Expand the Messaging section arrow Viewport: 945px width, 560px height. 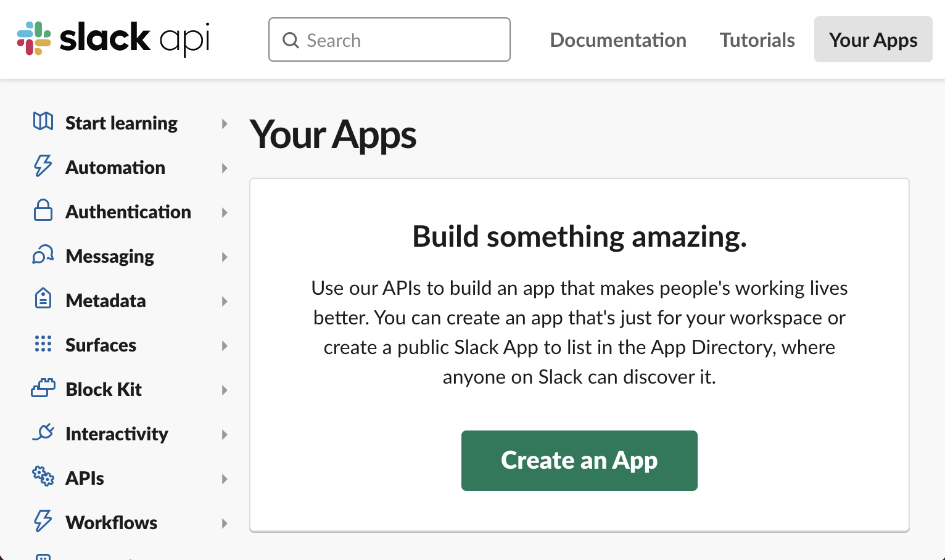225,257
